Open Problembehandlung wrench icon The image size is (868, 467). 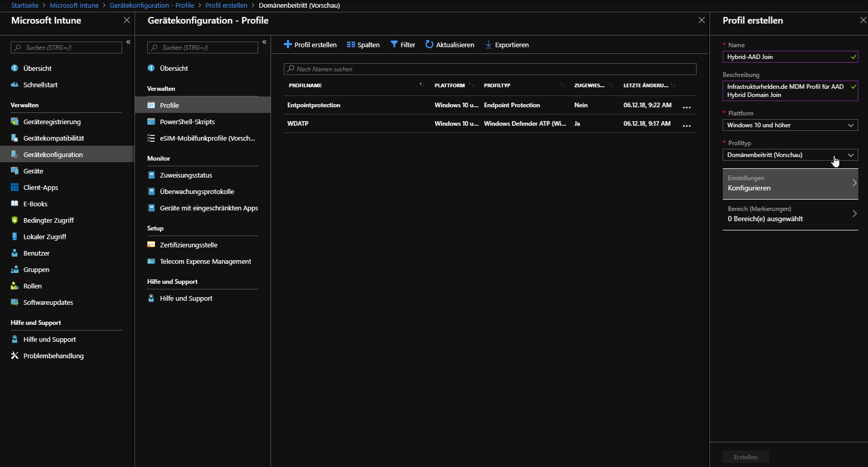pos(14,356)
